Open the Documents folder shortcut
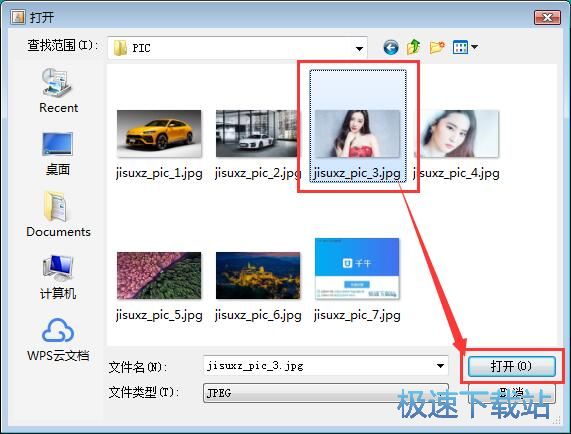Viewport: 571px width, 434px height. tap(58, 214)
